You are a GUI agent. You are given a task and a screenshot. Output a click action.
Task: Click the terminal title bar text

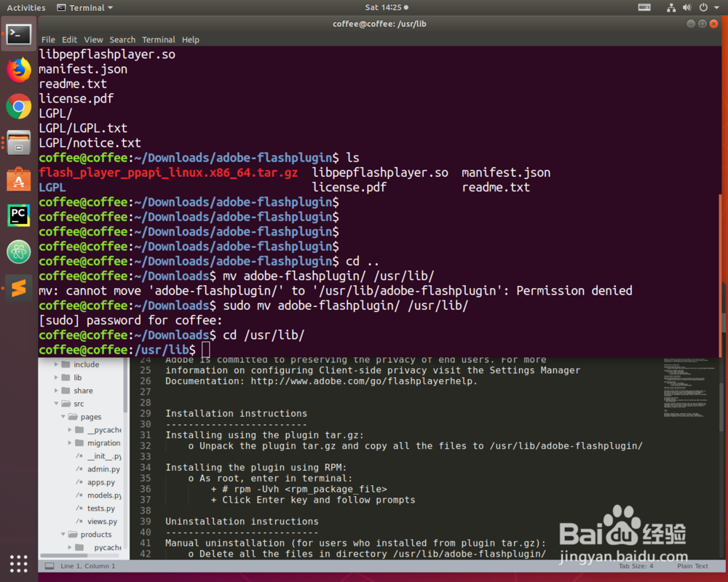coord(379,24)
